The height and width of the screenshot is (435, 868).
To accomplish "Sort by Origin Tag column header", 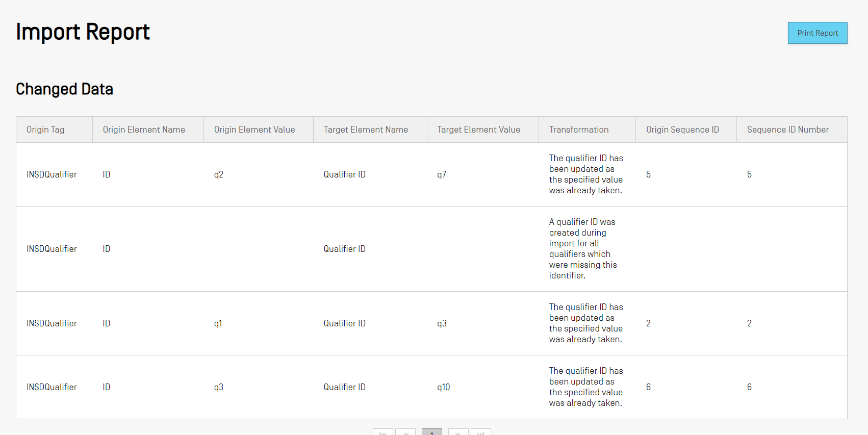I will [45, 130].
